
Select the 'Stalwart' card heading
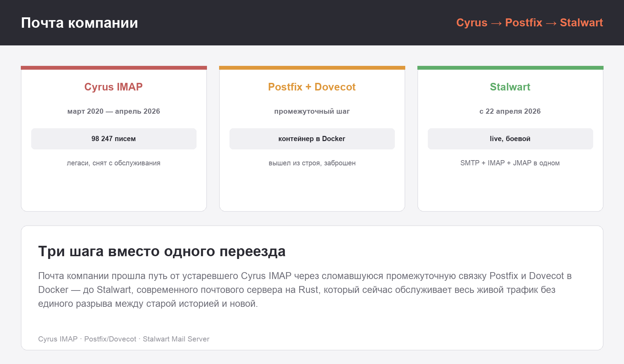point(510,87)
